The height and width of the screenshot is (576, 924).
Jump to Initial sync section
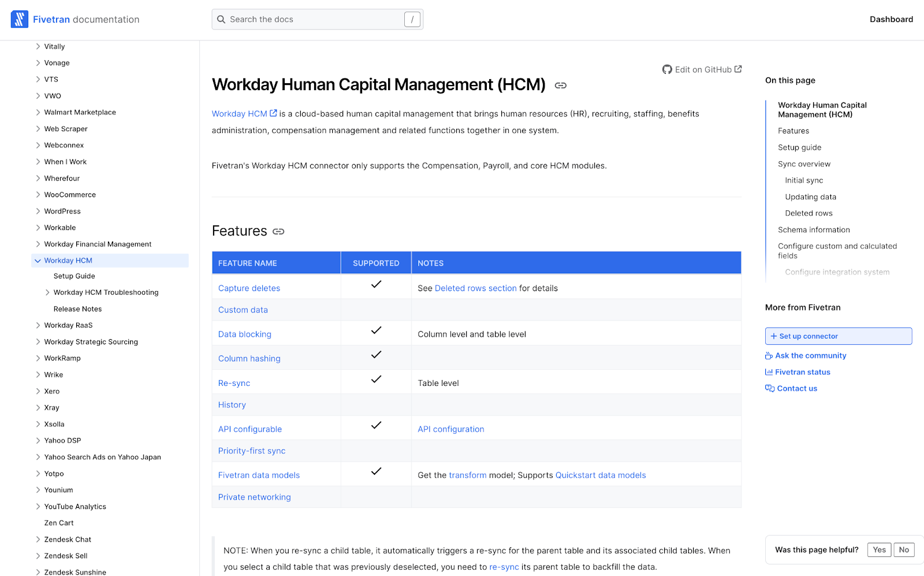(804, 180)
